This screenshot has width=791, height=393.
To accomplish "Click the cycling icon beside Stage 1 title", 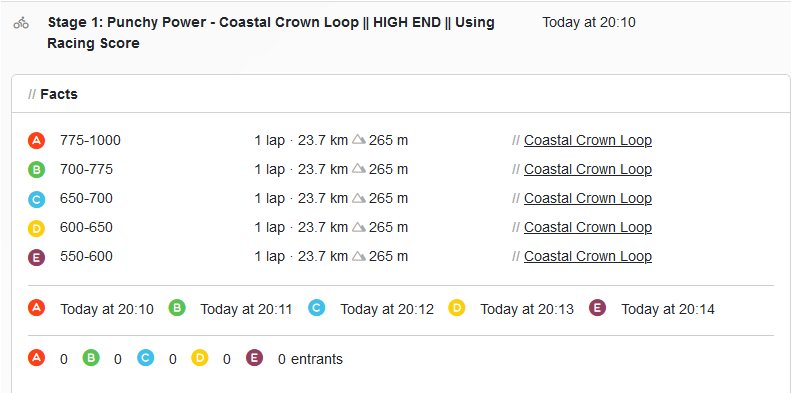I will 21,23.
